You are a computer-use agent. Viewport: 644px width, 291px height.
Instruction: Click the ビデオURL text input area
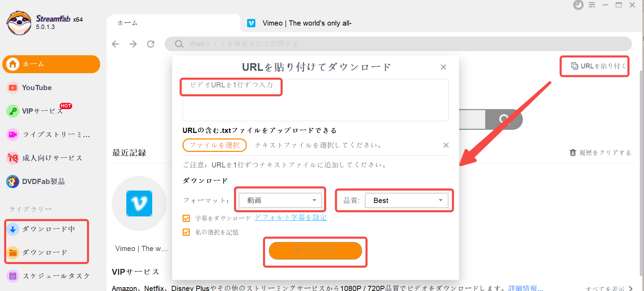[315, 100]
